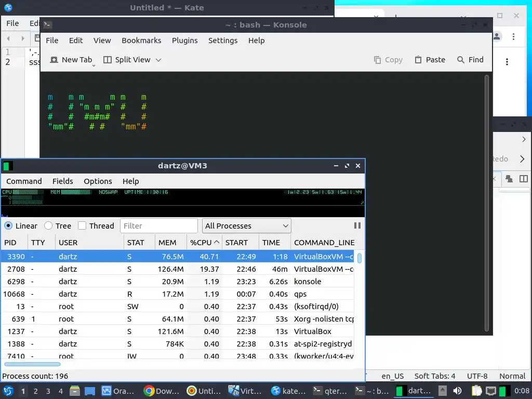Viewport: 532px width, 399px height.
Task: Switch to Oracle VirtualBox task in taskbar
Action: (x=118, y=391)
